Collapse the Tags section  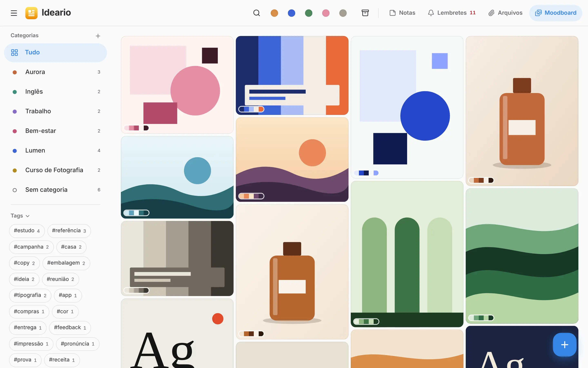[20, 216]
